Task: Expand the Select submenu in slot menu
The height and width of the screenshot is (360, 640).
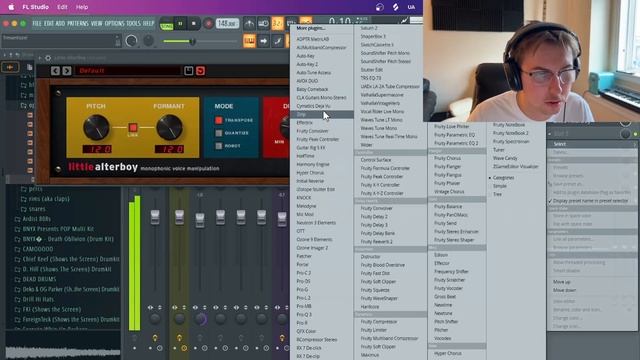Action: (592, 144)
